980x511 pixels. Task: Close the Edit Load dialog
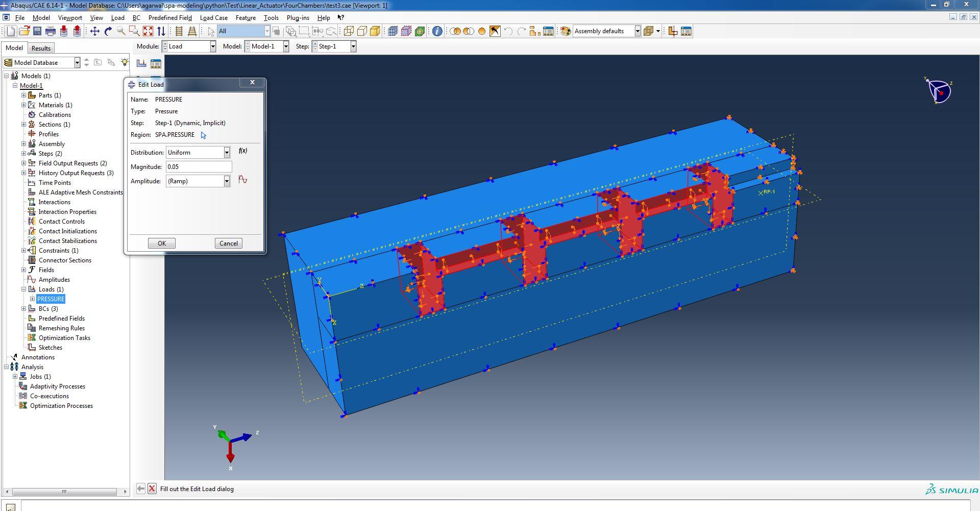(252, 82)
